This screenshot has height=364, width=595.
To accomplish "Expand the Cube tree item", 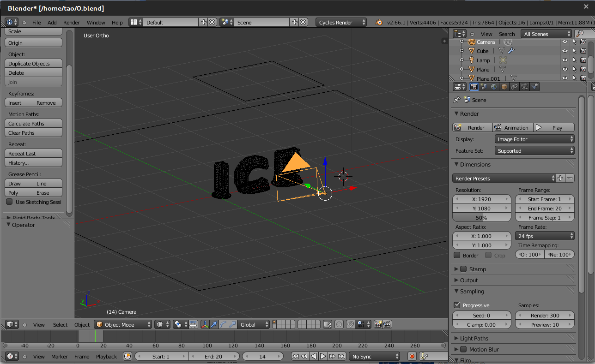I will [x=461, y=51].
